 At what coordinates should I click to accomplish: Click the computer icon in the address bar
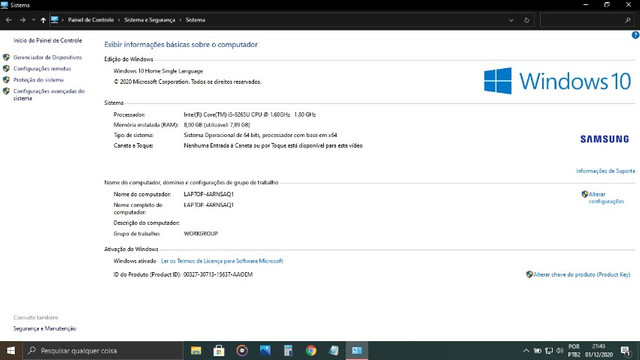[x=55, y=20]
